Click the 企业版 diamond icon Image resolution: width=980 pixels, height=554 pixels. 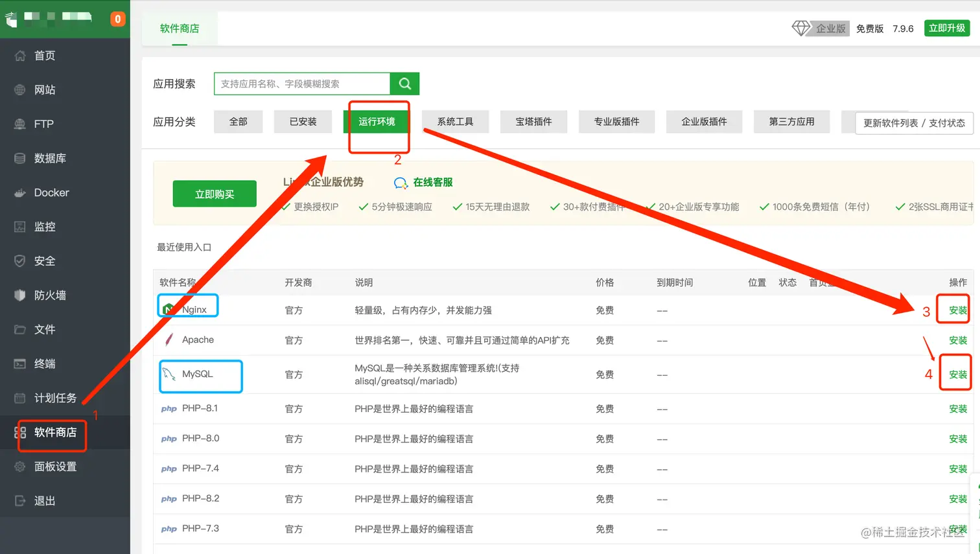click(801, 28)
